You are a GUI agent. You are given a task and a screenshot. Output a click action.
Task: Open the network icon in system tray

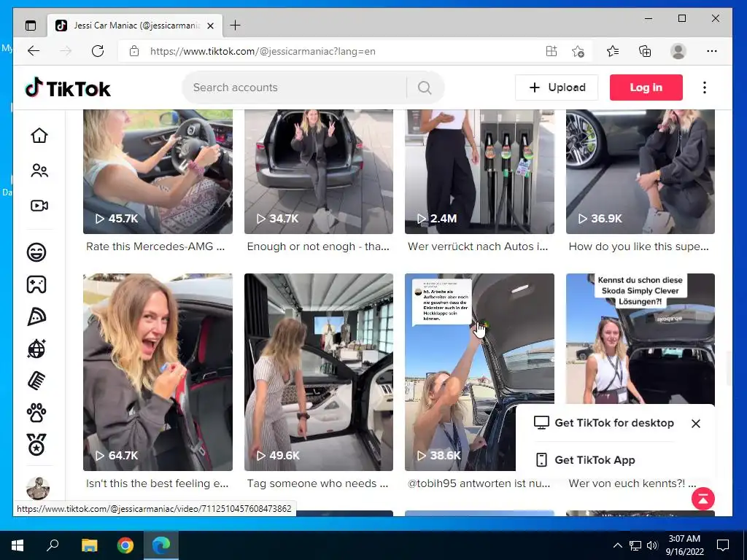click(635, 545)
